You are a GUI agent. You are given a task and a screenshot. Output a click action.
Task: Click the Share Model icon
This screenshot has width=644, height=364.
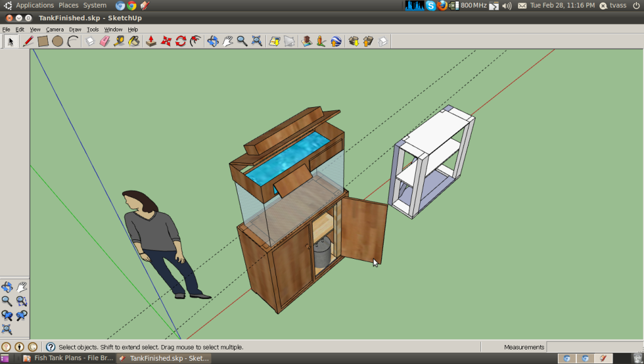[x=368, y=41]
